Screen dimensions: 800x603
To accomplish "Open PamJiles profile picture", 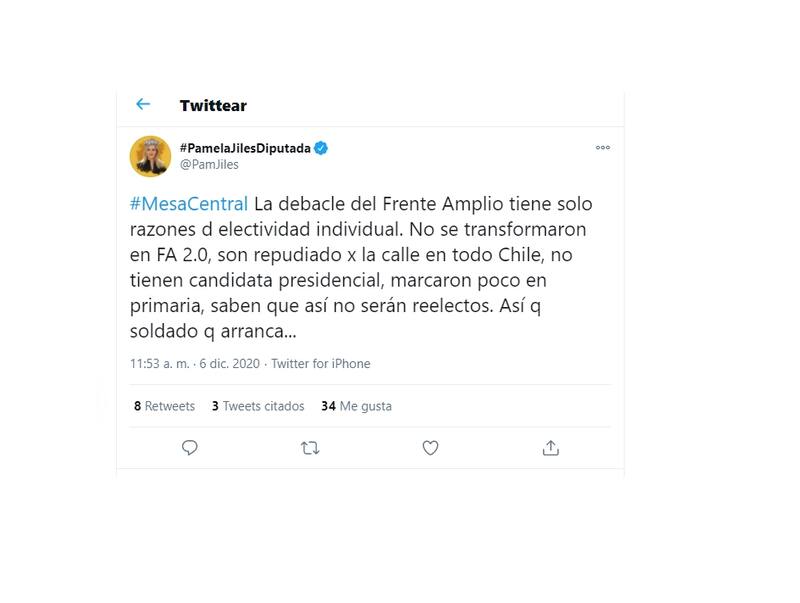I will pos(149,156).
